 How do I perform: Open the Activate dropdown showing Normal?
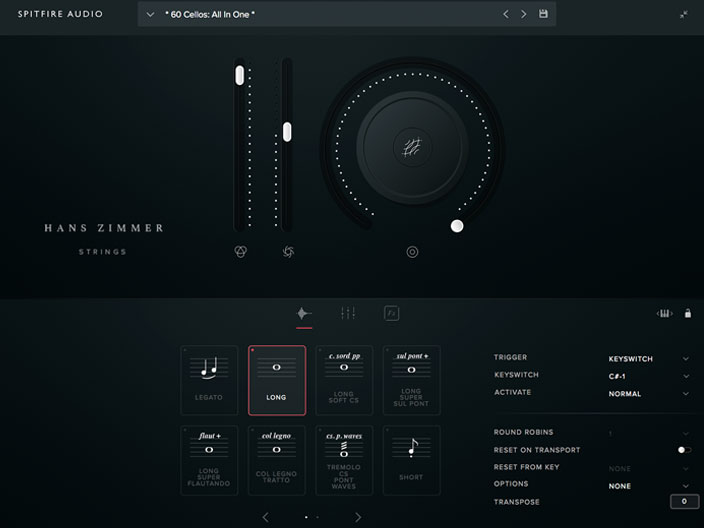pyautogui.click(x=649, y=394)
